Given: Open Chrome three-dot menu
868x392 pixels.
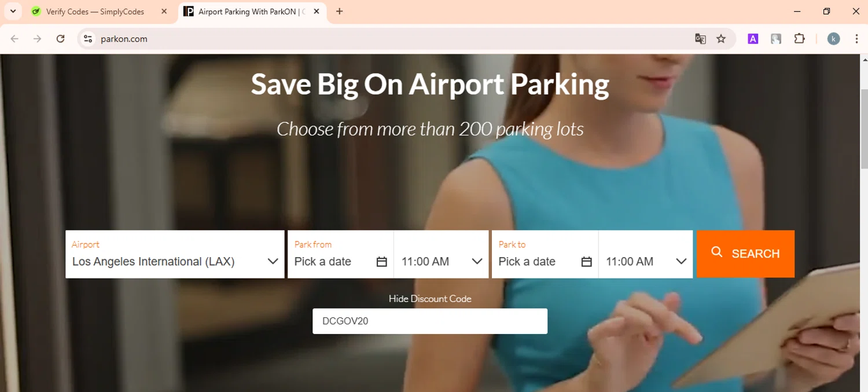Looking at the screenshot, I should click(856, 39).
